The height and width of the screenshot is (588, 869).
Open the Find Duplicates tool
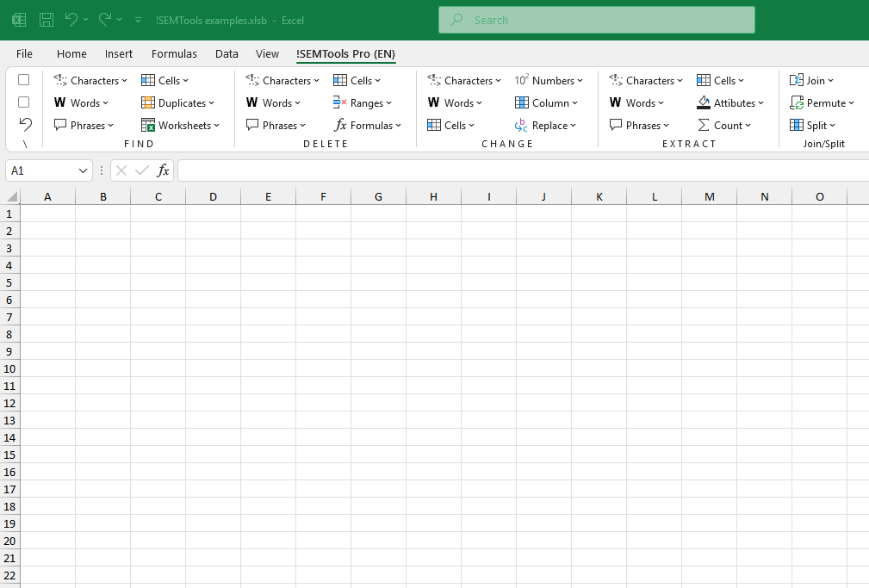pyautogui.click(x=177, y=102)
